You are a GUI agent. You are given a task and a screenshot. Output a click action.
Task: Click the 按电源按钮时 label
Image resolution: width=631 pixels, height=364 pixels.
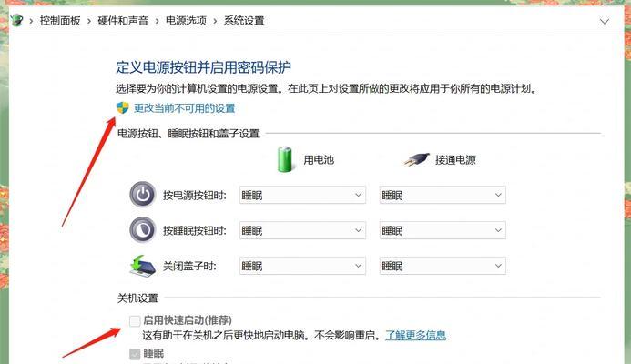194,196
